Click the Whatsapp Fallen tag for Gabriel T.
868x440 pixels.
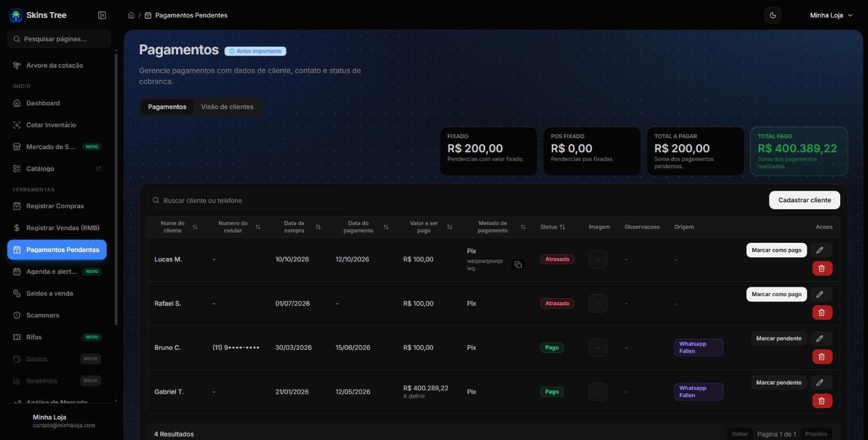(x=698, y=391)
